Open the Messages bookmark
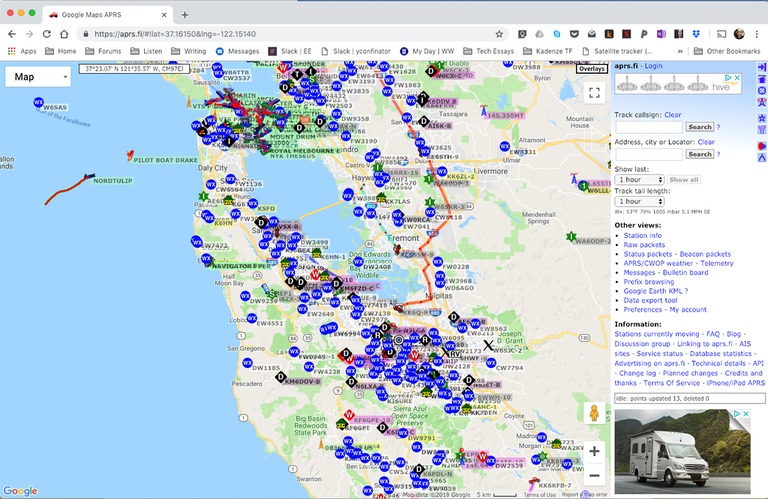 pos(238,51)
